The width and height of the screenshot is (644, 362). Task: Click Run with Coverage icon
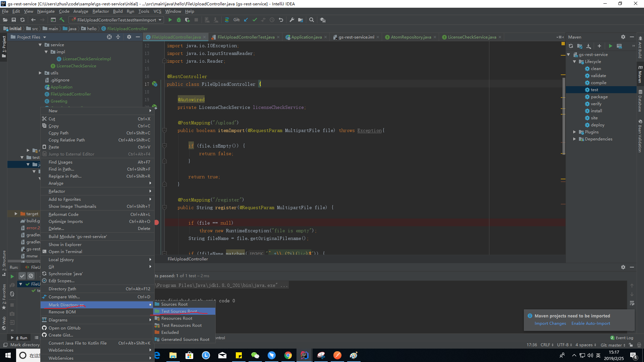click(187, 20)
